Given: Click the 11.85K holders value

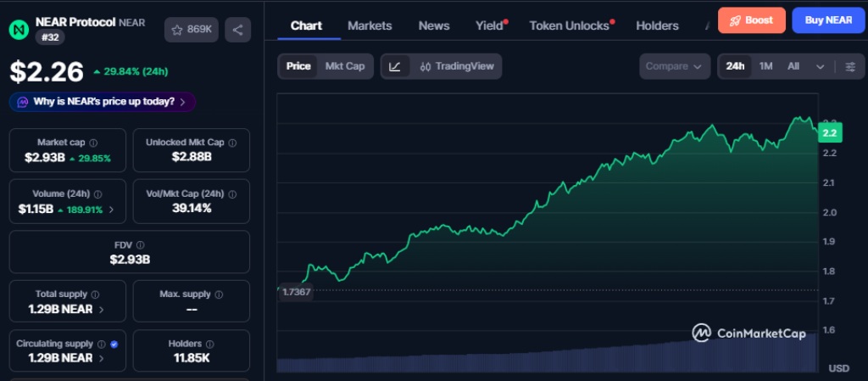Looking at the screenshot, I should click(192, 358).
